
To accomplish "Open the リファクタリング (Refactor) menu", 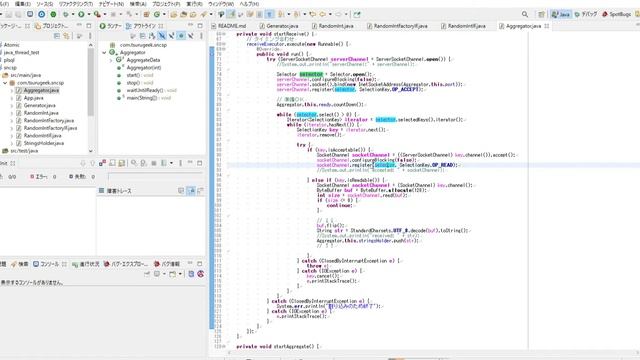I will tap(76, 4).
